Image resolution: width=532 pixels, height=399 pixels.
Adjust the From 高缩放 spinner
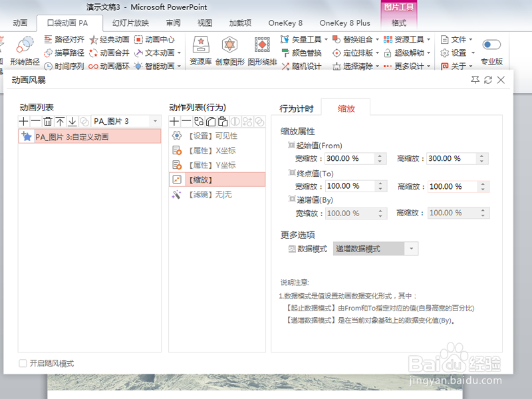point(481,158)
